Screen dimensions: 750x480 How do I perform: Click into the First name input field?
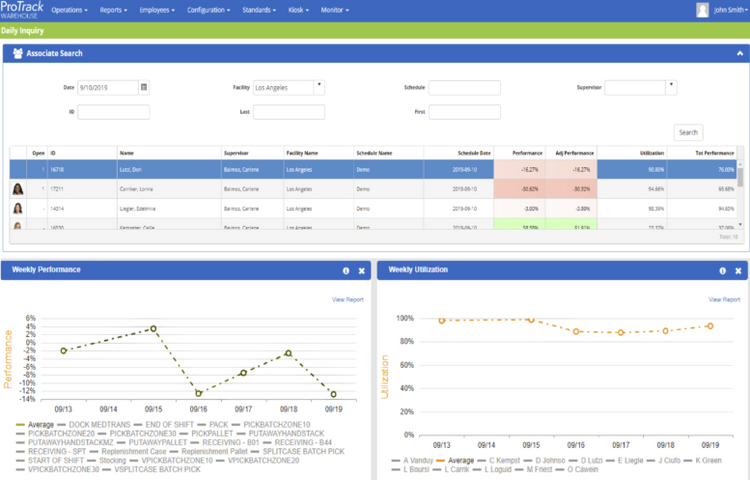pyautogui.click(x=464, y=112)
